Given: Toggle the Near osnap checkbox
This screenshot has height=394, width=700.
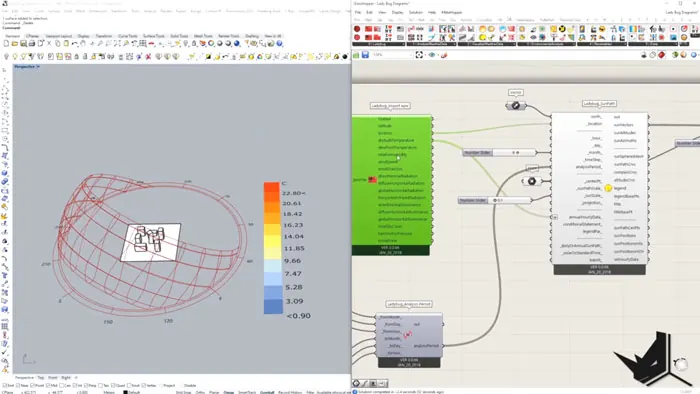Looking at the screenshot, I should click(x=18, y=386).
